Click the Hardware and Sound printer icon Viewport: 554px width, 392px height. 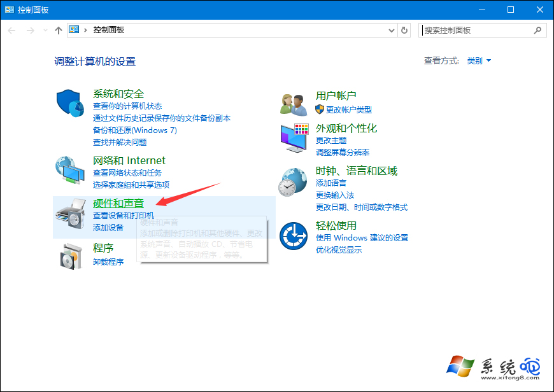tap(70, 214)
